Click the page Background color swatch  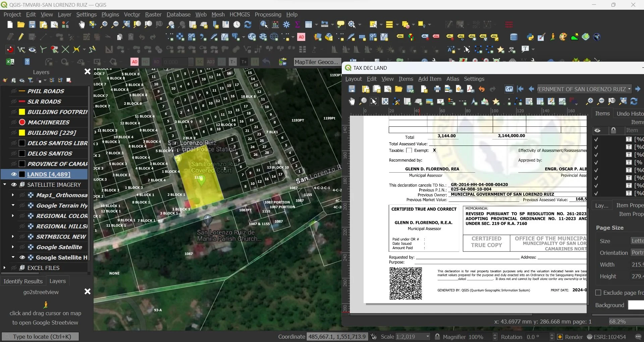tap(636, 305)
